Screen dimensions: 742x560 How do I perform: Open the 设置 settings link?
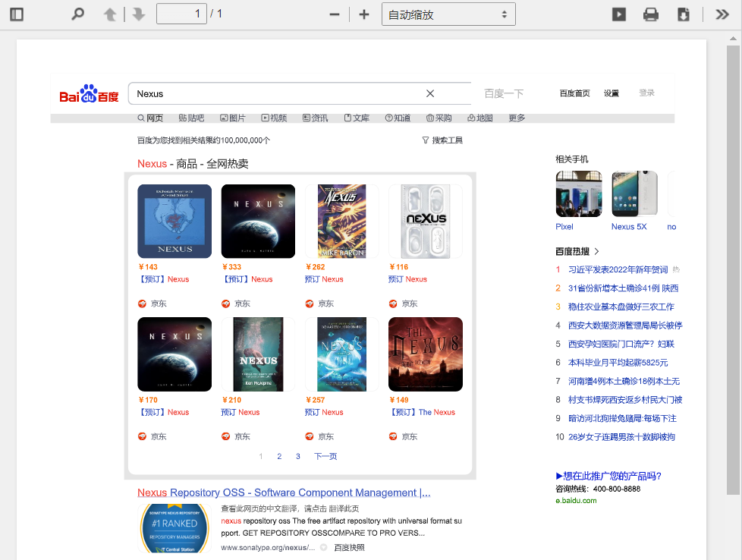pyautogui.click(x=612, y=93)
